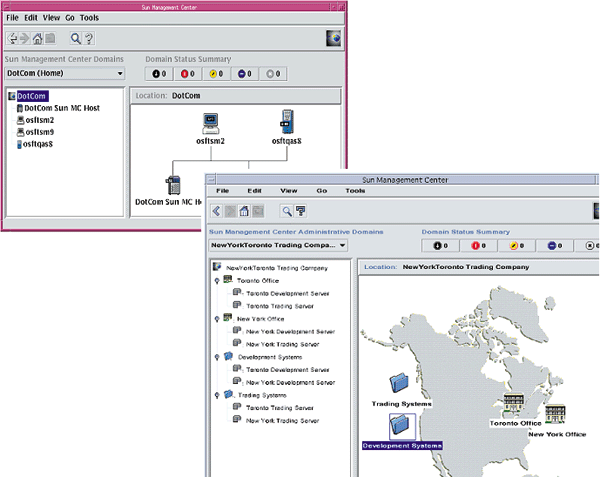Click the osftsm2 workstation icon in the topology view

[x=210, y=124]
